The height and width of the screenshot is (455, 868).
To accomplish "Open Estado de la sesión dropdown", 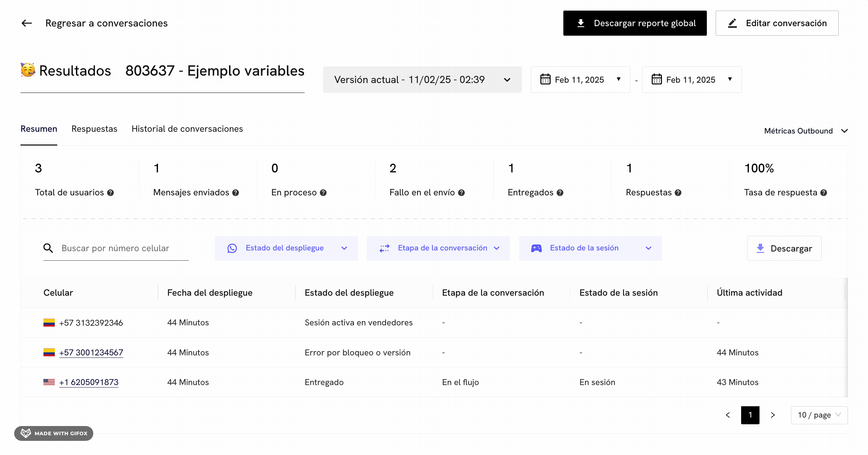I will point(590,248).
